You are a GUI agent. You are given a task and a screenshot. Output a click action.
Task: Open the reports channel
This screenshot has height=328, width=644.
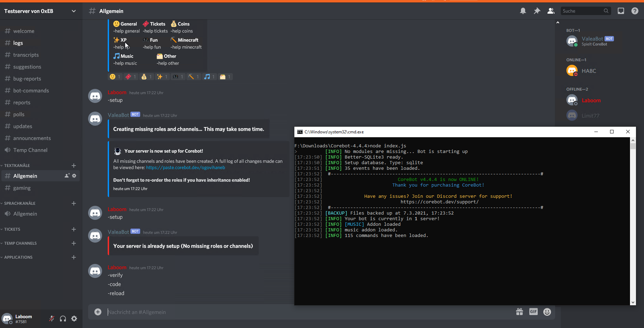pyautogui.click(x=41, y=103)
